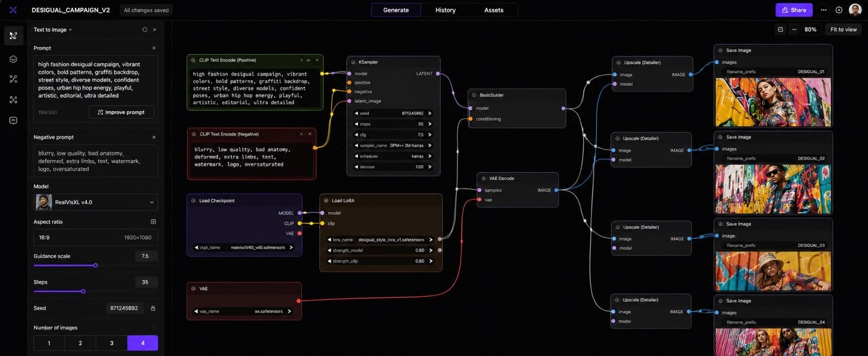
Task: Click the KSampler LATENT output connector
Action: (x=438, y=74)
